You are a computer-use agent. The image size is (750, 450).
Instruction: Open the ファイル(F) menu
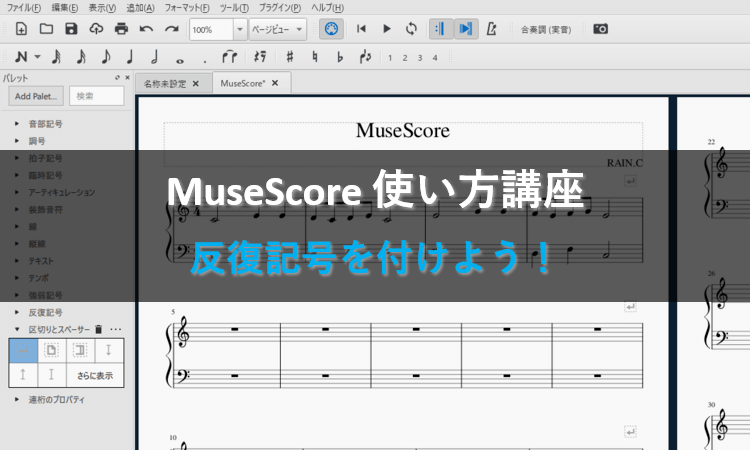[24, 8]
